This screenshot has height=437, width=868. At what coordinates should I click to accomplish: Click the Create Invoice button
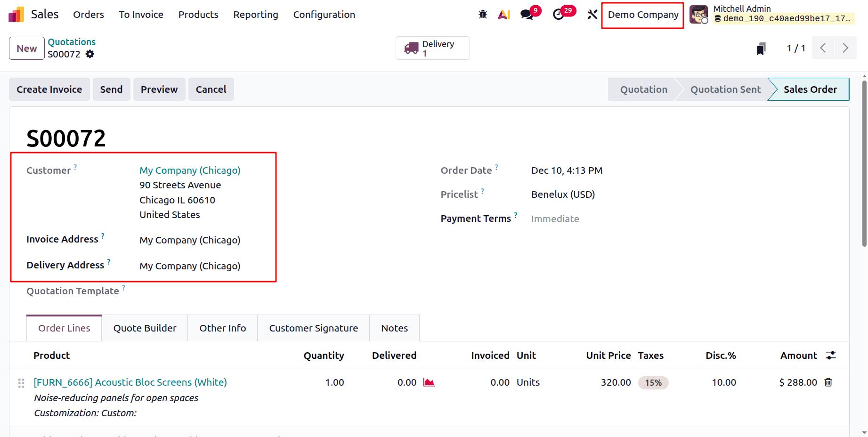coord(49,89)
